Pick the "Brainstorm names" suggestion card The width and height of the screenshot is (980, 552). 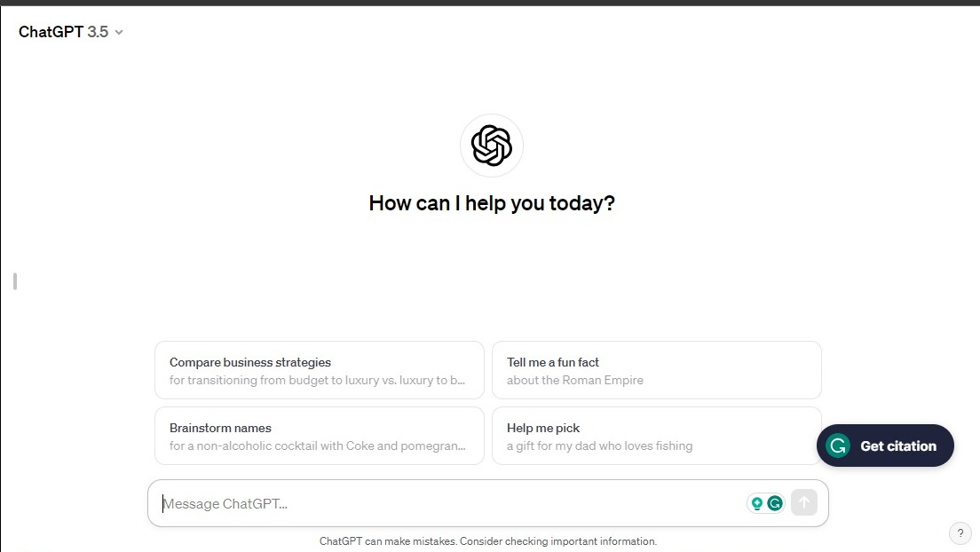pos(319,436)
